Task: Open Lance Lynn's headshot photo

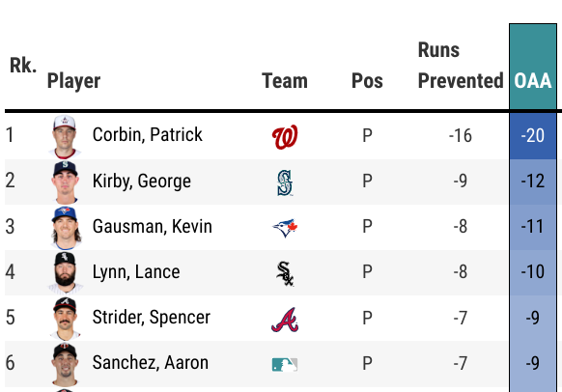Action: (65, 273)
